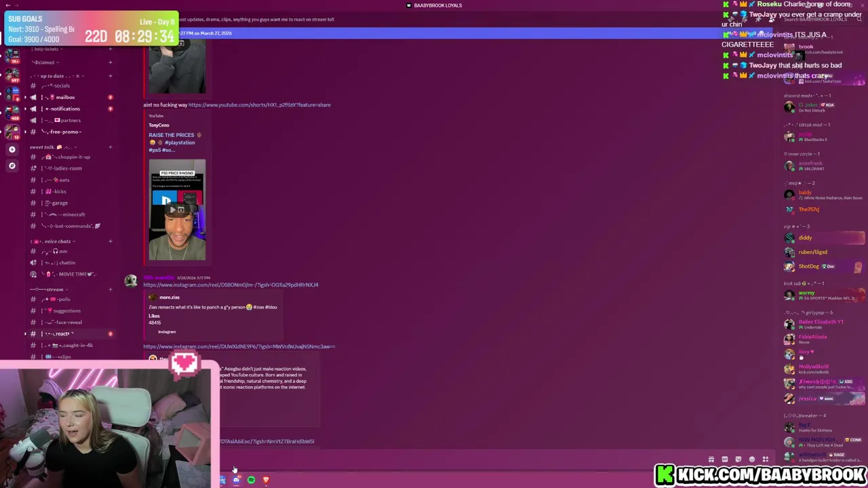Open member ruben/lilgxd profile

(824, 252)
